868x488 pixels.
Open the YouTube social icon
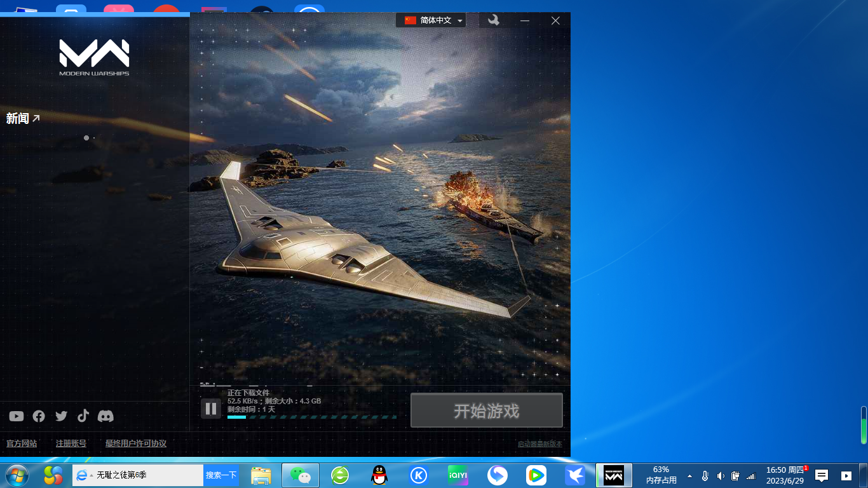coord(17,416)
